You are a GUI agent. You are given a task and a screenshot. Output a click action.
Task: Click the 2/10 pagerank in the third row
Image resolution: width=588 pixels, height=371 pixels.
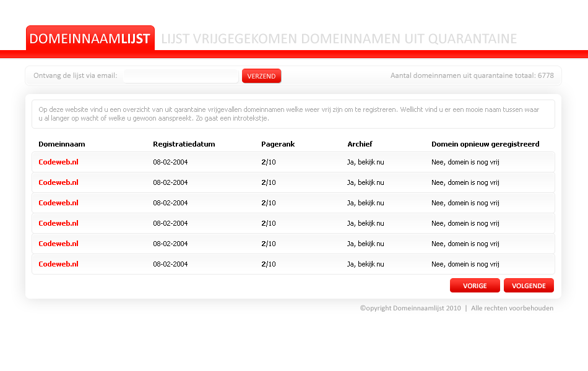pyautogui.click(x=269, y=203)
